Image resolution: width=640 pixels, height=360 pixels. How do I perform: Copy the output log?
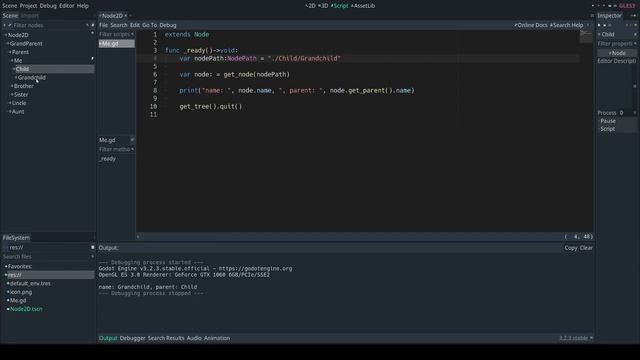point(571,248)
